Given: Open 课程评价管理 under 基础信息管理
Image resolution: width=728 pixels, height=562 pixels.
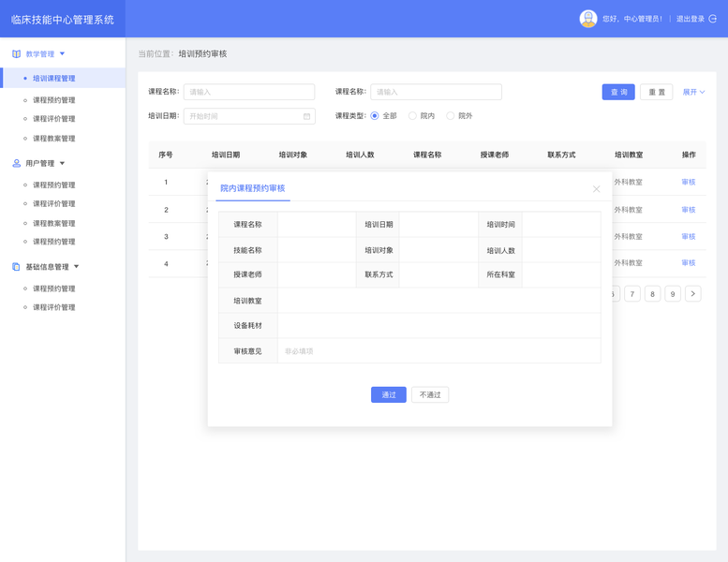Looking at the screenshot, I should tap(53, 307).
